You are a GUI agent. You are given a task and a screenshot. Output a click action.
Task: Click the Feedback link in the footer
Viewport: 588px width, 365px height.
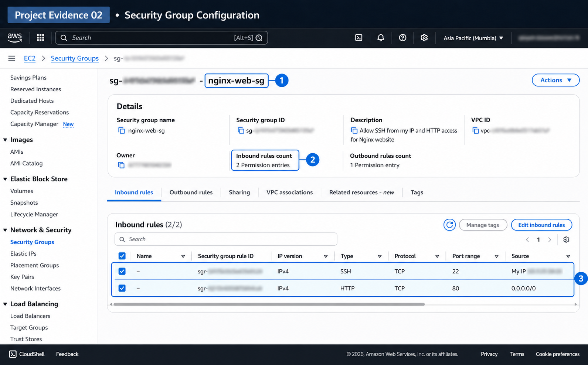[x=67, y=354]
